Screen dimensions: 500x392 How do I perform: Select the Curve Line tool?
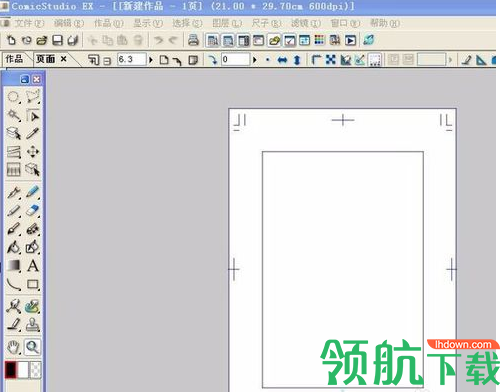point(14,284)
